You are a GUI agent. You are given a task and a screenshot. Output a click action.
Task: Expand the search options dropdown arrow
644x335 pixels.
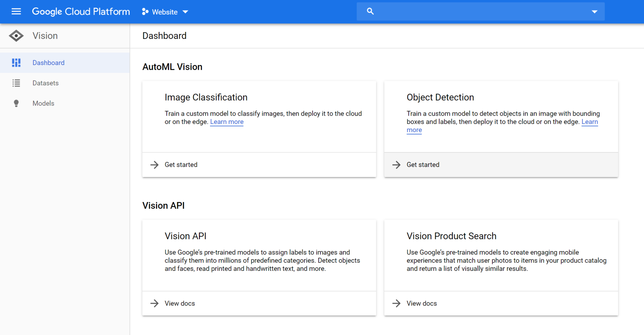[x=595, y=11]
